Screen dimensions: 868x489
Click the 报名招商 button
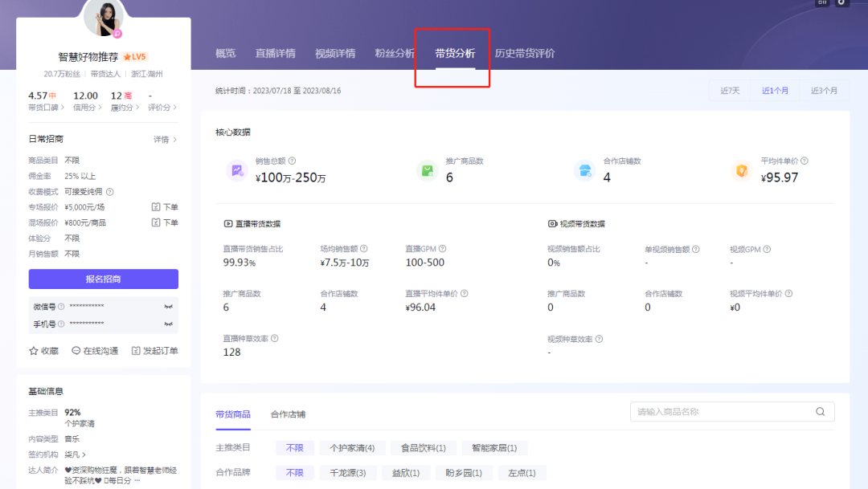coord(103,279)
